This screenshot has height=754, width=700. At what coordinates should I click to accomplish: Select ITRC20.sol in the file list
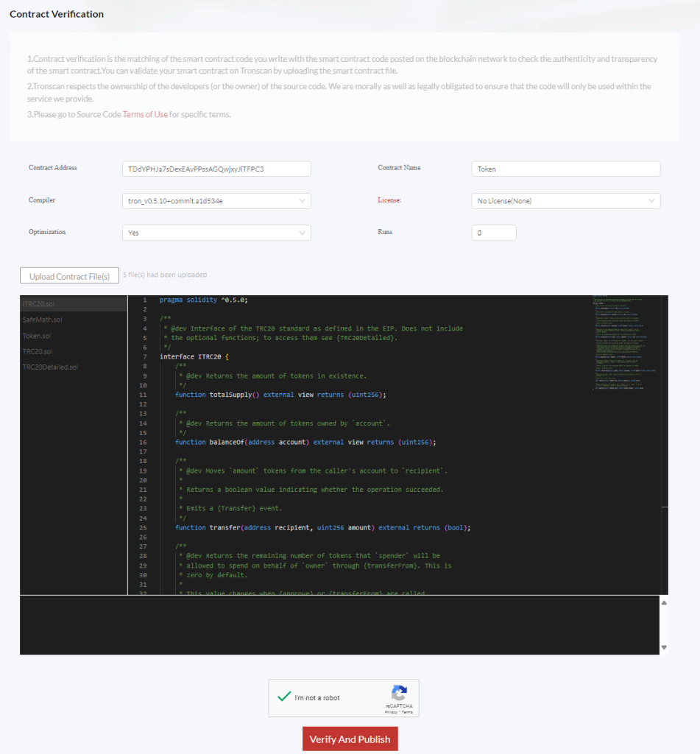tap(74, 304)
